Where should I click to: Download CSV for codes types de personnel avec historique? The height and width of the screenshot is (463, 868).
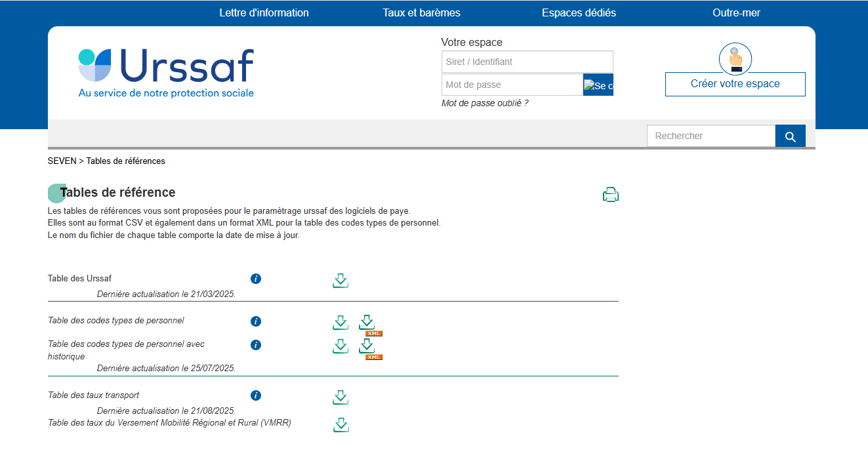[x=340, y=346]
